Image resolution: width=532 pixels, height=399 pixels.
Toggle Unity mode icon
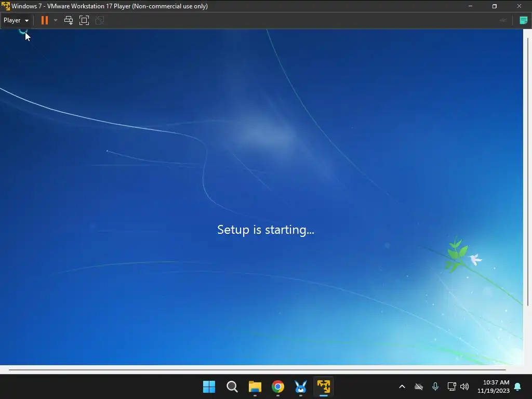[x=100, y=20]
